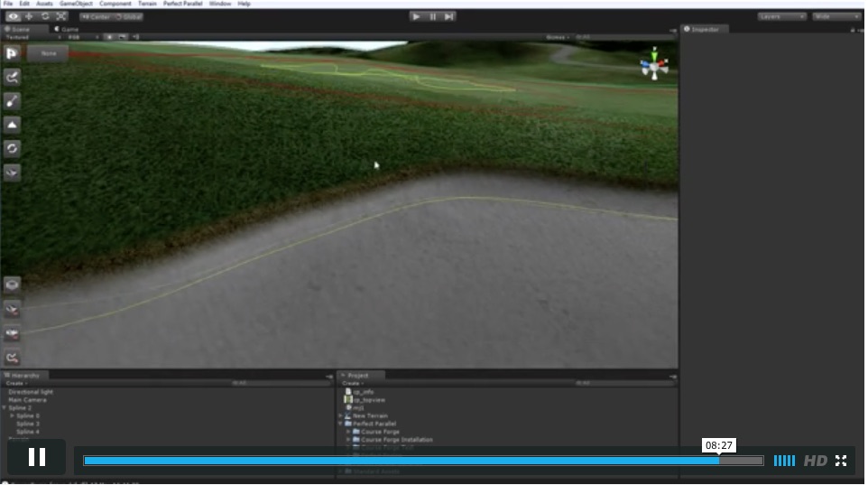
Task: Expand the Course Forge folder
Action: [348, 432]
